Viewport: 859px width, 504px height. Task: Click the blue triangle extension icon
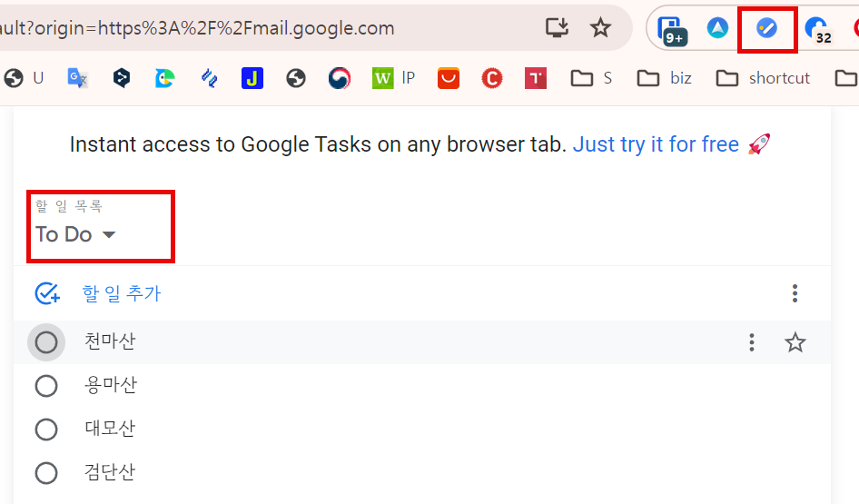click(x=717, y=28)
